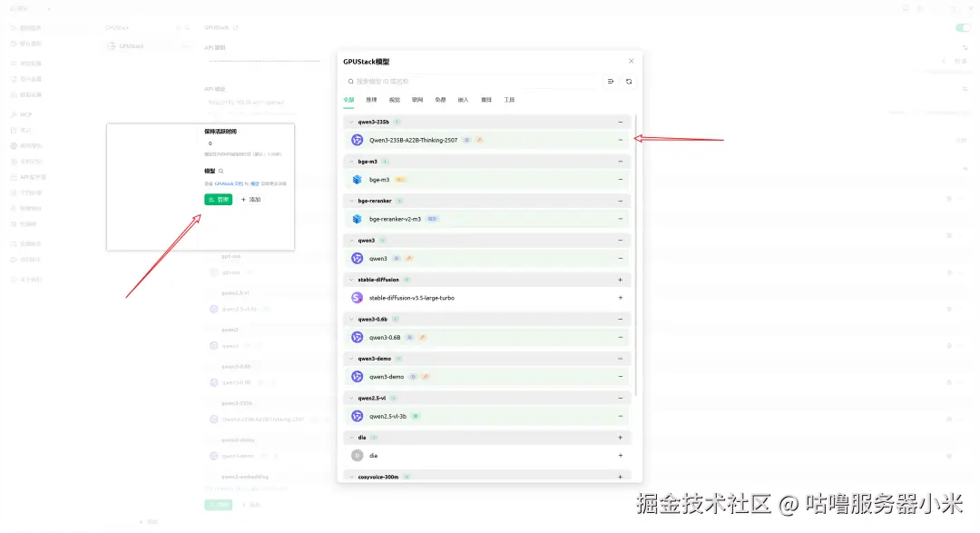Click the refresh model list icon in the GPUStack dialog

[629, 82]
